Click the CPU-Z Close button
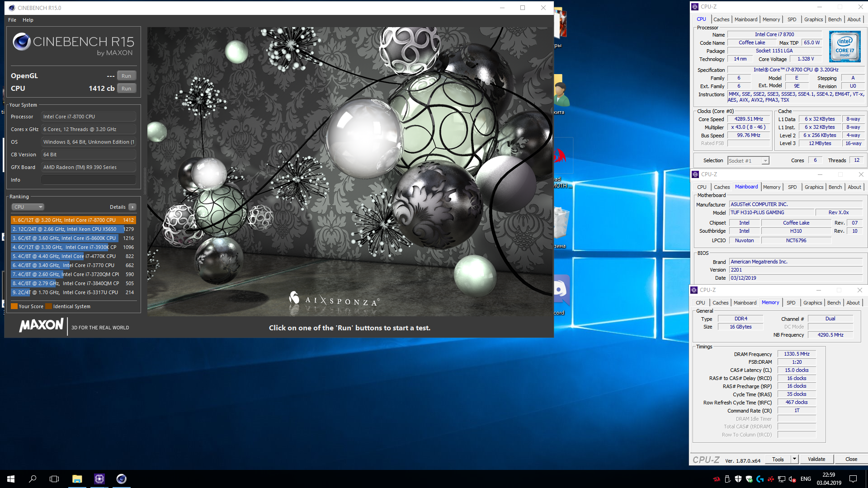The width and height of the screenshot is (868, 488). point(851,459)
